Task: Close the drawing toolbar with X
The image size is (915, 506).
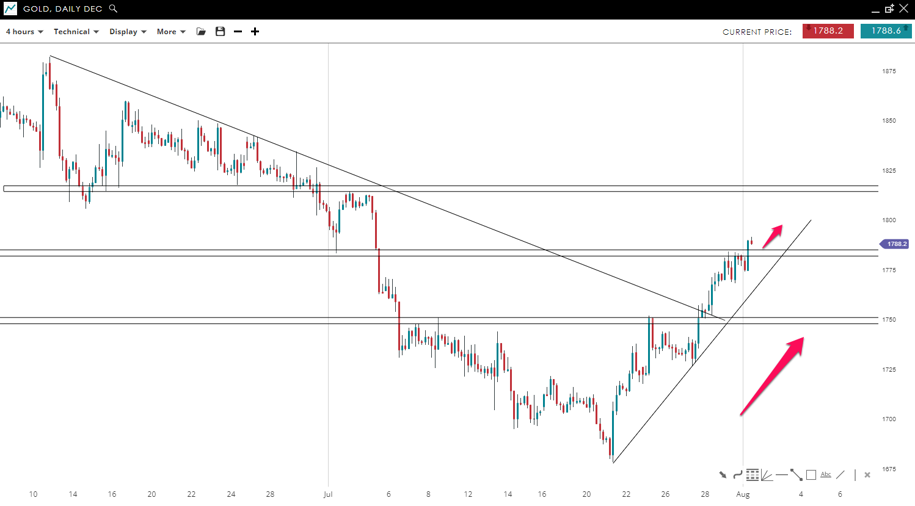Action: click(867, 475)
